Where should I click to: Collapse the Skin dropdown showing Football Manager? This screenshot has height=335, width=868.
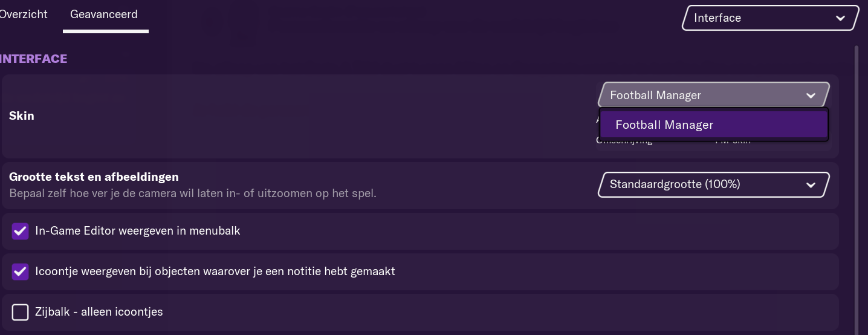click(713, 95)
